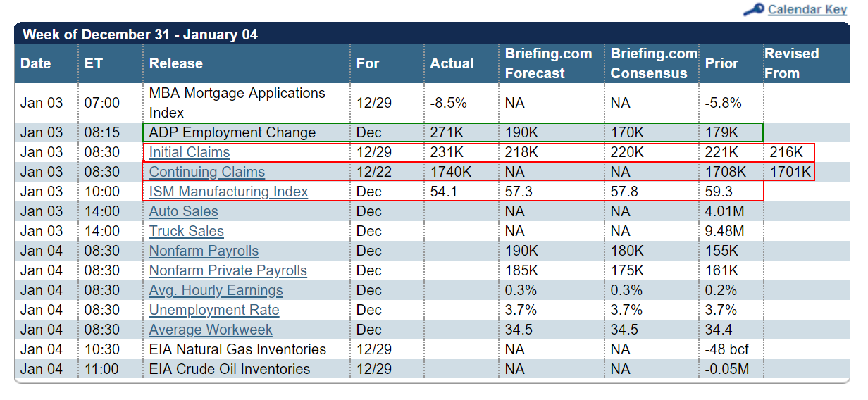Viewport: 868px width, 400px height.
Task: Open the Truck Sales release link
Action: [186, 231]
